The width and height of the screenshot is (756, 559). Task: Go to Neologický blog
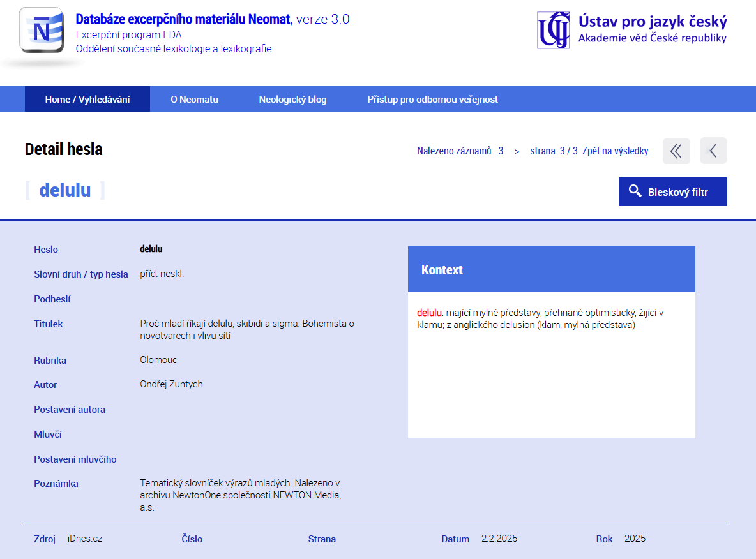(x=292, y=100)
